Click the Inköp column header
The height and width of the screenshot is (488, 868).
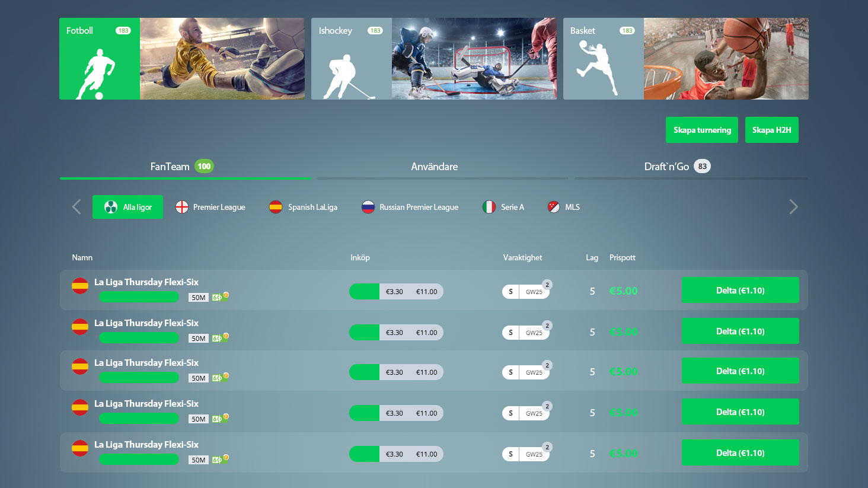tap(360, 257)
